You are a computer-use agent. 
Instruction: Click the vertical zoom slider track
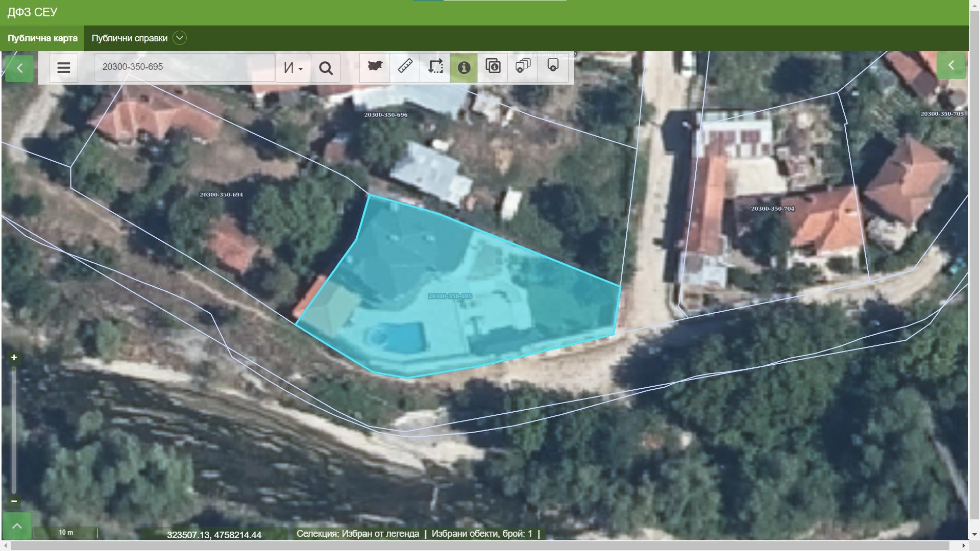point(14,429)
